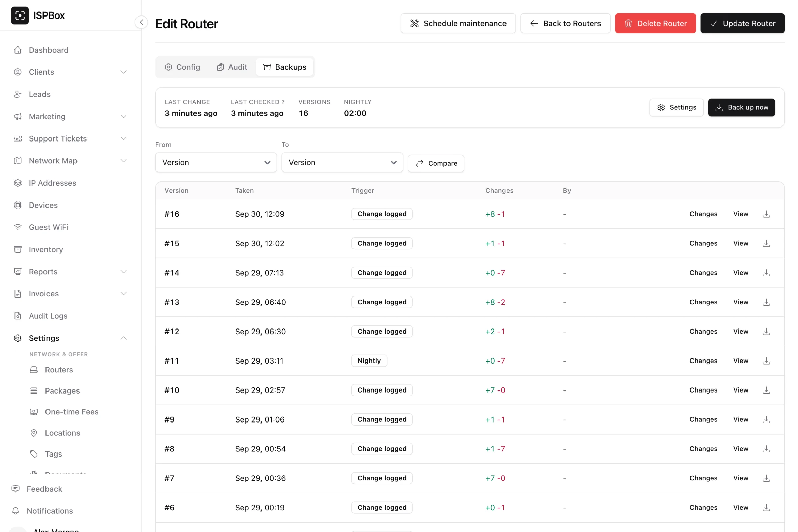Expand the Invoices chevron
798x532 pixels.
click(123, 294)
